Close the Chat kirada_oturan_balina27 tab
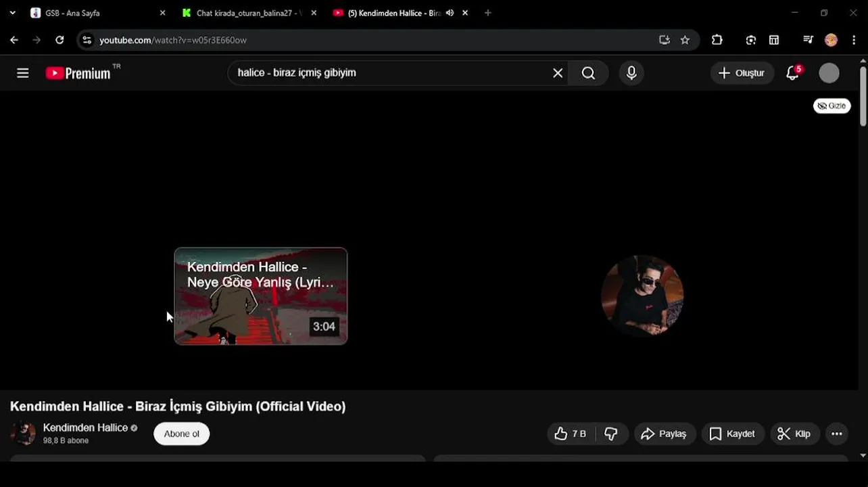This screenshot has width=868, height=487. pos(314,13)
